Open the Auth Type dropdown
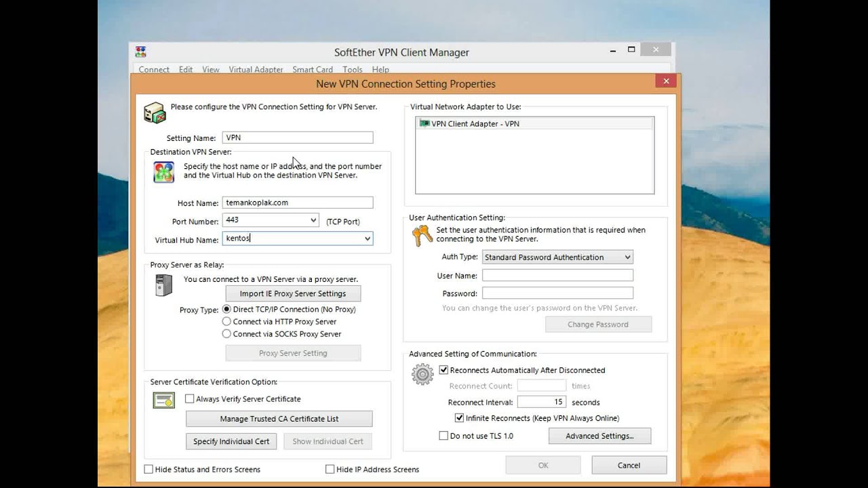The image size is (868, 488). tap(628, 257)
